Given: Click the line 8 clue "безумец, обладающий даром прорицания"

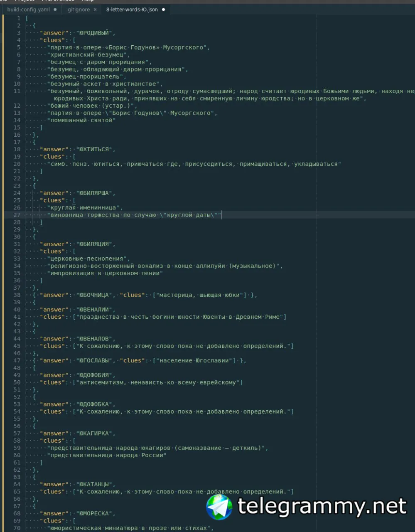Looking at the screenshot, I should 116,69.
